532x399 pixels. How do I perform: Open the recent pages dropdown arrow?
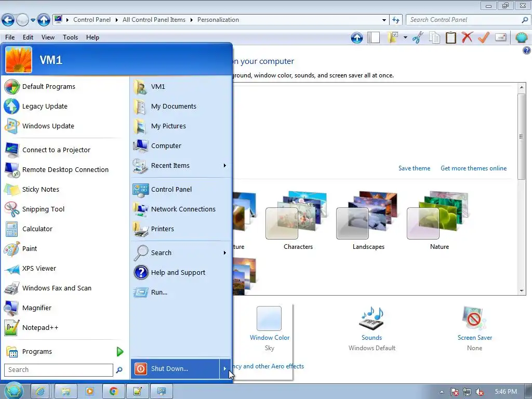[33, 20]
